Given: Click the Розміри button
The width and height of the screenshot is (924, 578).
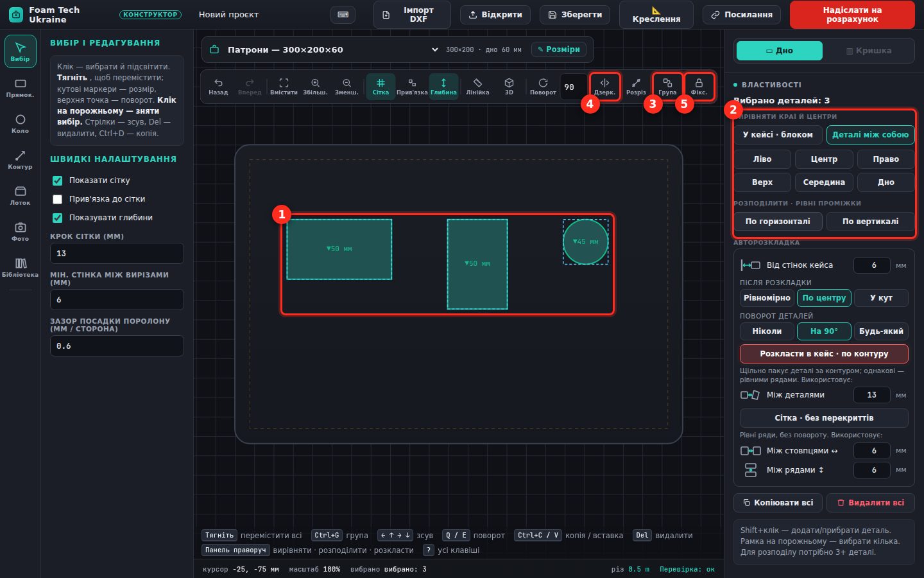Looking at the screenshot, I should coord(559,49).
